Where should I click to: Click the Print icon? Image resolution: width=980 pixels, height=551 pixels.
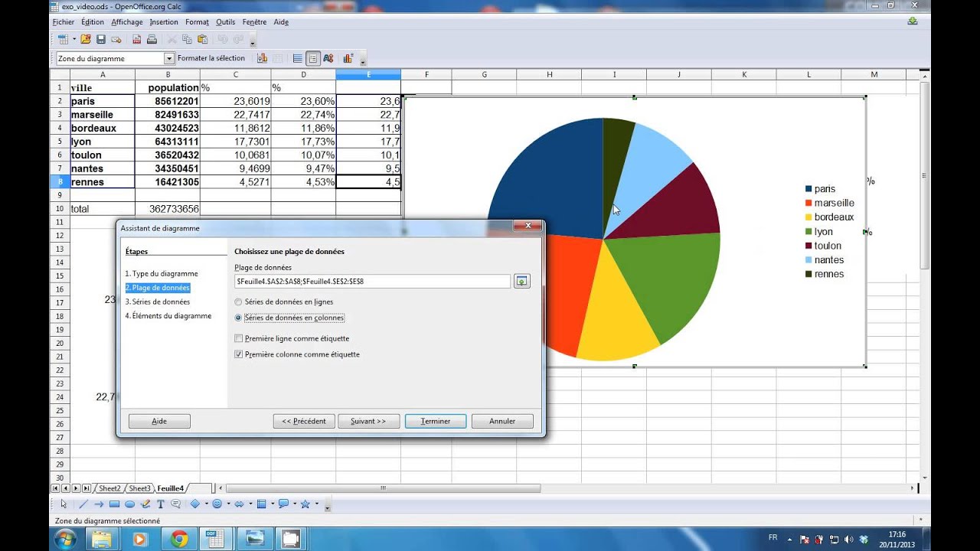tap(152, 39)
